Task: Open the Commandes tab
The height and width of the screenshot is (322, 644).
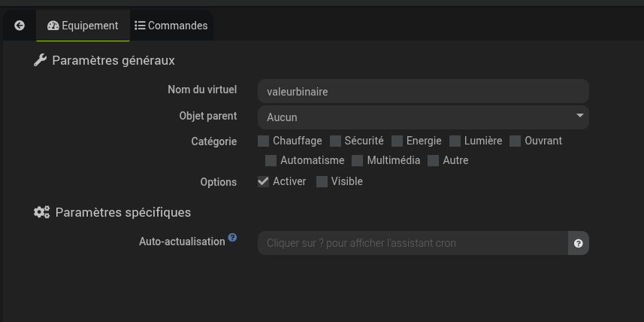Action: point(171,26)
